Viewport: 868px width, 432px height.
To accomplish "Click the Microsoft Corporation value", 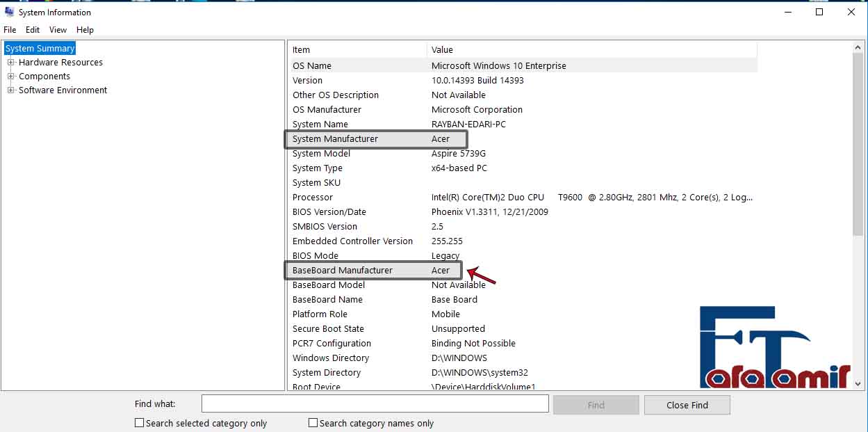I will tap(477, 109).
